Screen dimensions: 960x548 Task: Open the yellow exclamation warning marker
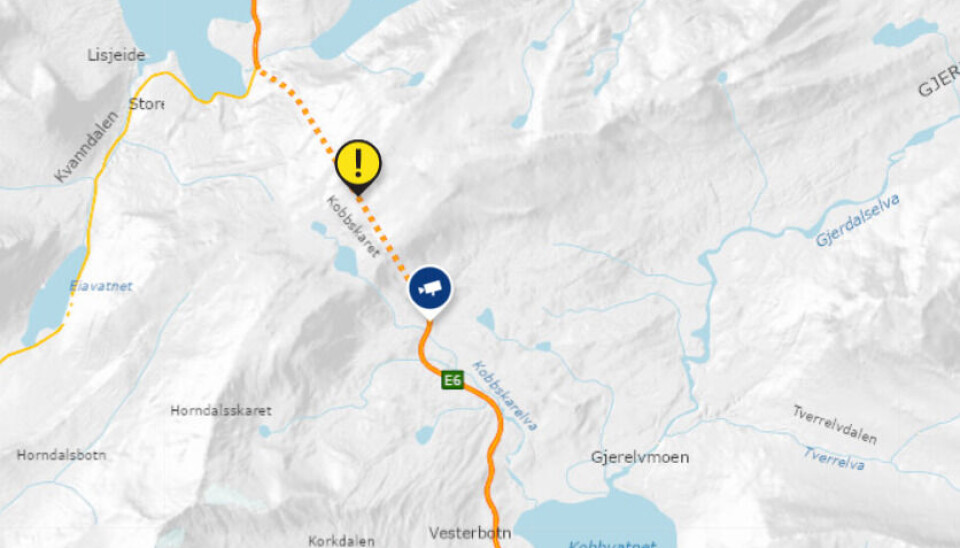[358, 163]
